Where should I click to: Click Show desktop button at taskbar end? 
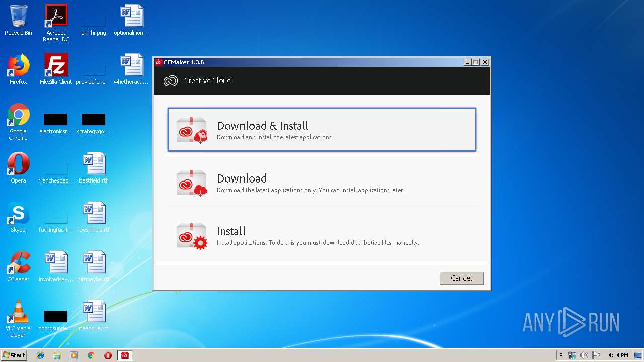point(639,355)
